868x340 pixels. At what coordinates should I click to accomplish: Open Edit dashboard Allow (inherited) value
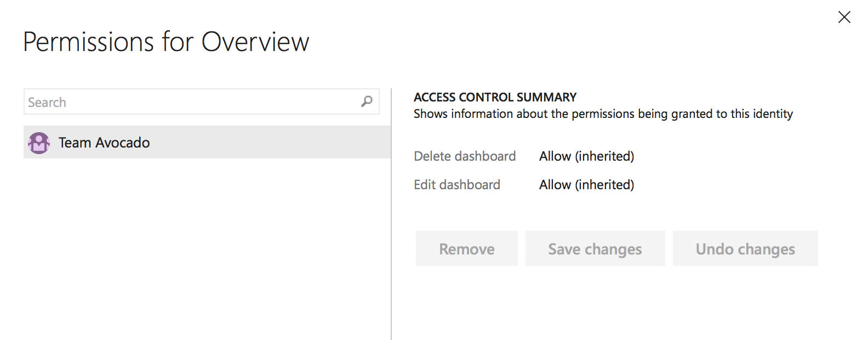[x=586, y=185]
